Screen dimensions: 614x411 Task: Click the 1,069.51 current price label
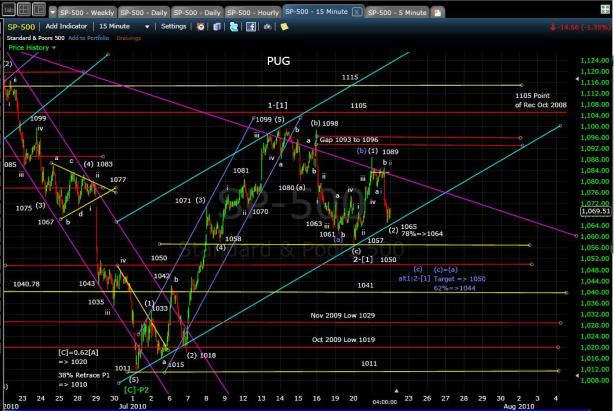click(x=595, y=211)
